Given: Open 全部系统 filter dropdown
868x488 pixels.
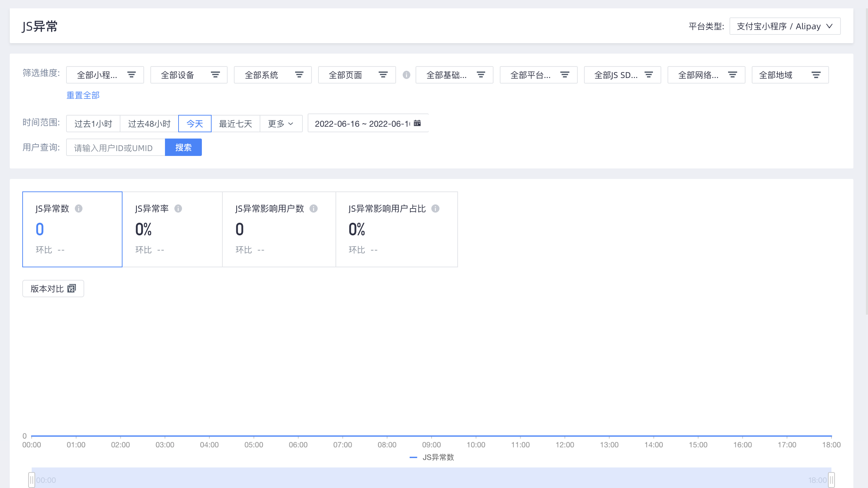Looking at the screenshot, I should click(273, 75).
